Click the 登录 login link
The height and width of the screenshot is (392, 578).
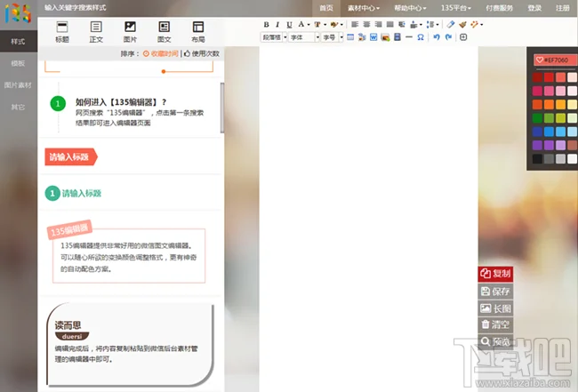[x=534, y=8]
